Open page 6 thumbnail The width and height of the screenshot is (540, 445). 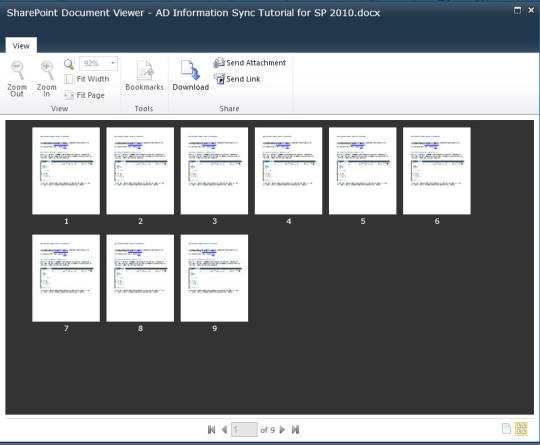(x=437, y=171)
